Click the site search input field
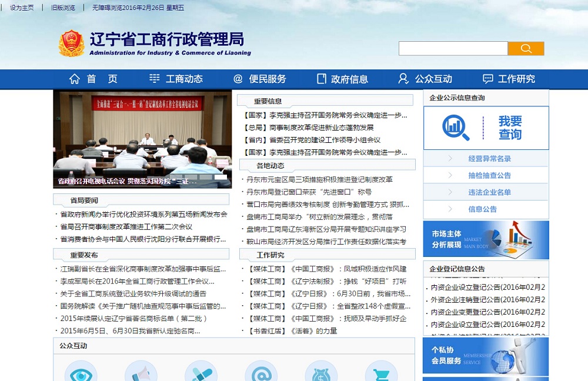This screenshot has width=588, height=381. [453, 48]
